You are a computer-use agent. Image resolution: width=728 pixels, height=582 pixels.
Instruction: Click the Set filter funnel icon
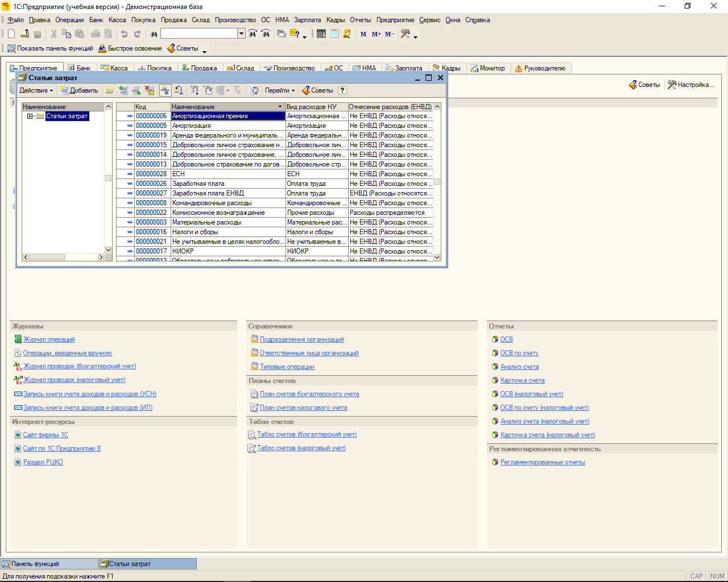195,90
